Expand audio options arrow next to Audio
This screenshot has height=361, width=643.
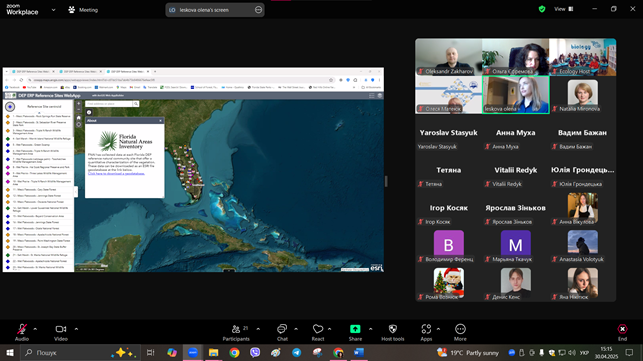point(35,329)
